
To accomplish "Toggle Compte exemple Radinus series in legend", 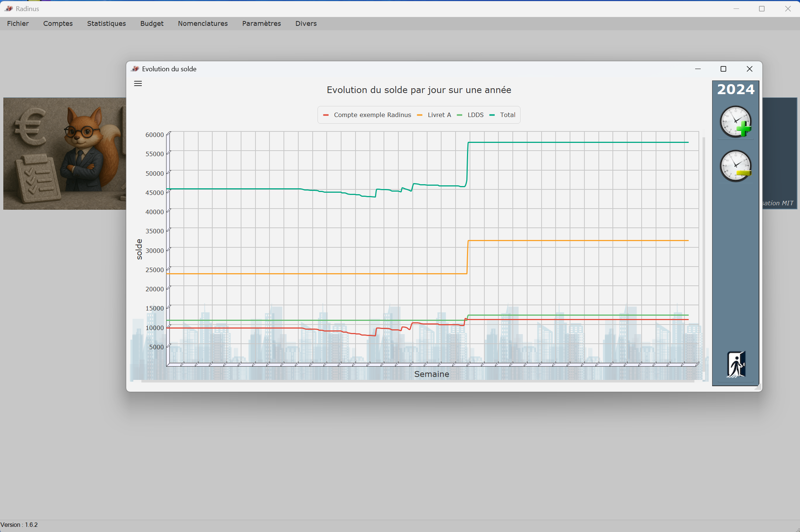I will 372,115.
